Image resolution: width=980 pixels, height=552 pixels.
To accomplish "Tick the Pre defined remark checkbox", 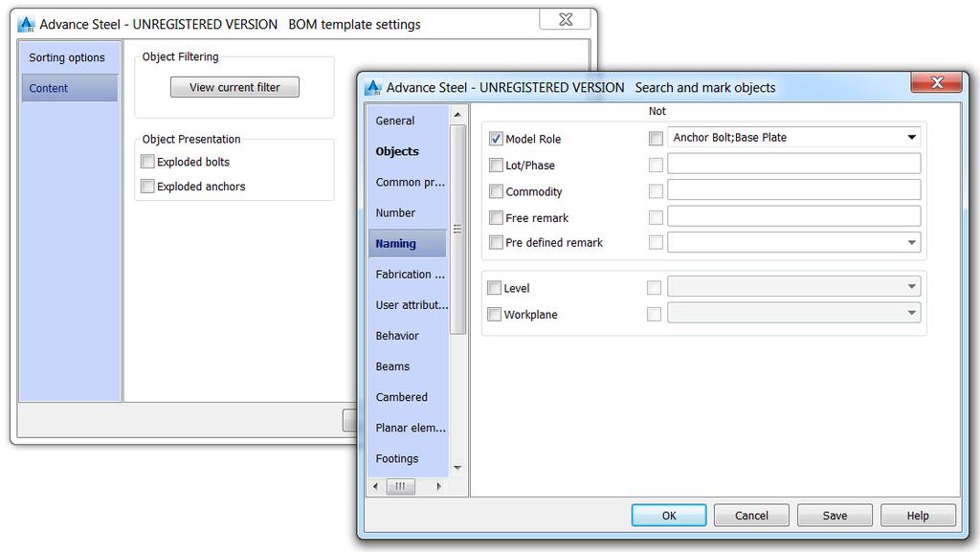I will tap(496, 242).
